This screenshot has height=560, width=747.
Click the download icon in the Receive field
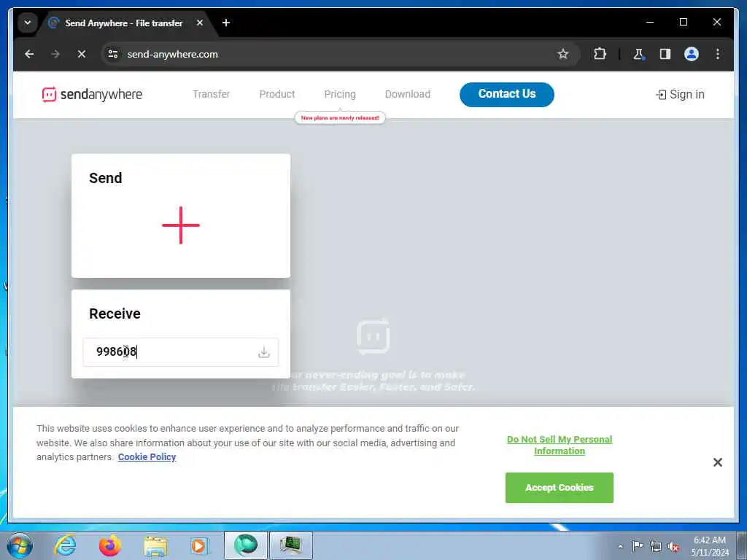point(264,352)
